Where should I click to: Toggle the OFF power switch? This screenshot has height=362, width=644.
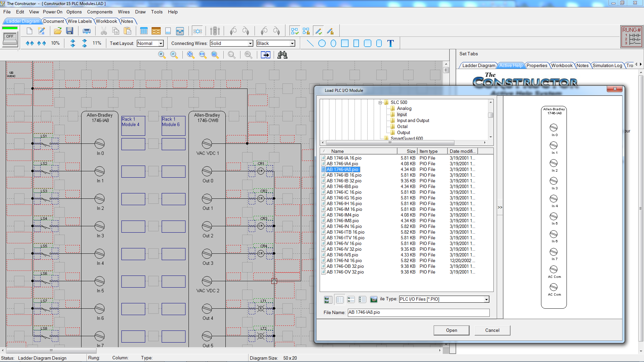coord(10,39)
